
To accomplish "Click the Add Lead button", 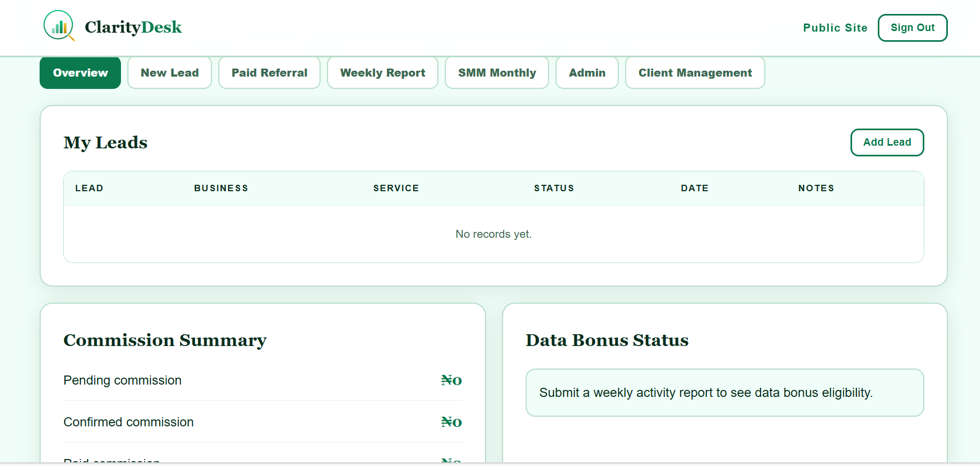I will click(x=887, y=142).
